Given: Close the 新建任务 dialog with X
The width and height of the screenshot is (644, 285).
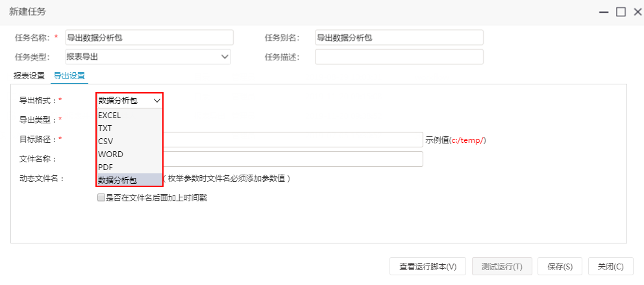Looking at the screenshot, I should click(638, 12).
